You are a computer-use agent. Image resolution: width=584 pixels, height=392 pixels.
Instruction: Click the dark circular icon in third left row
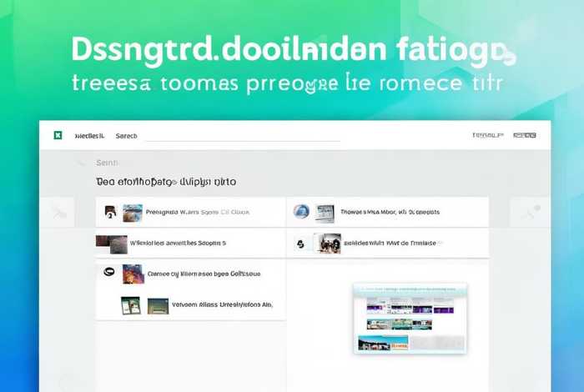pos(108,272)
